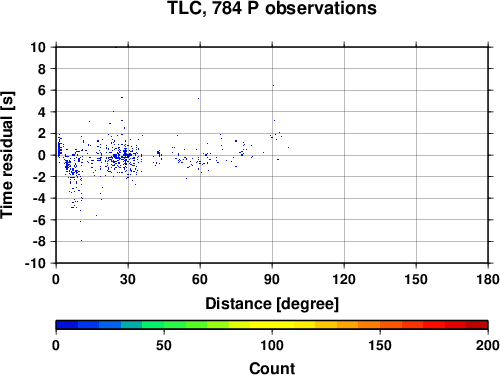Click the dark blue start of colorbar
The width and height of the screenshot is (500, 375).
(x=67, y=325)
